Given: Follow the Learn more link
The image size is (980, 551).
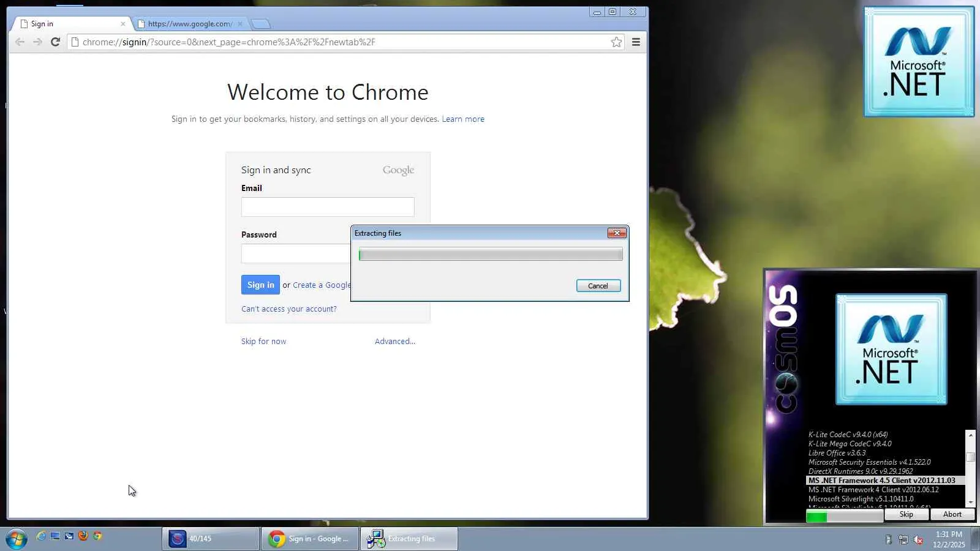Looking at the screenshot, I should click(x=463, y=119).
